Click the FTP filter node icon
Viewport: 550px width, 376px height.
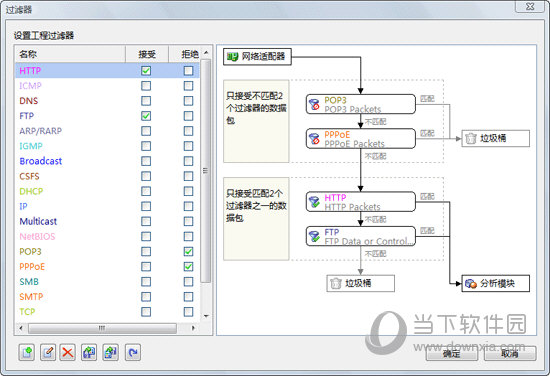coord(314,236)
